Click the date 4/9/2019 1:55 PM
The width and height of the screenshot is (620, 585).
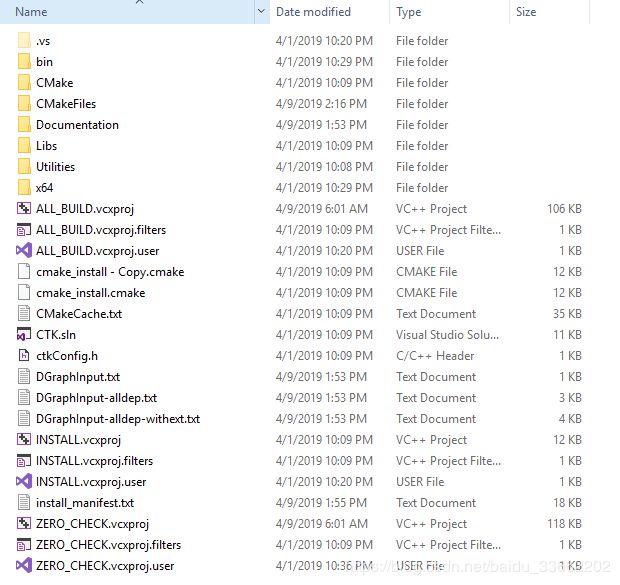(321, 503)
